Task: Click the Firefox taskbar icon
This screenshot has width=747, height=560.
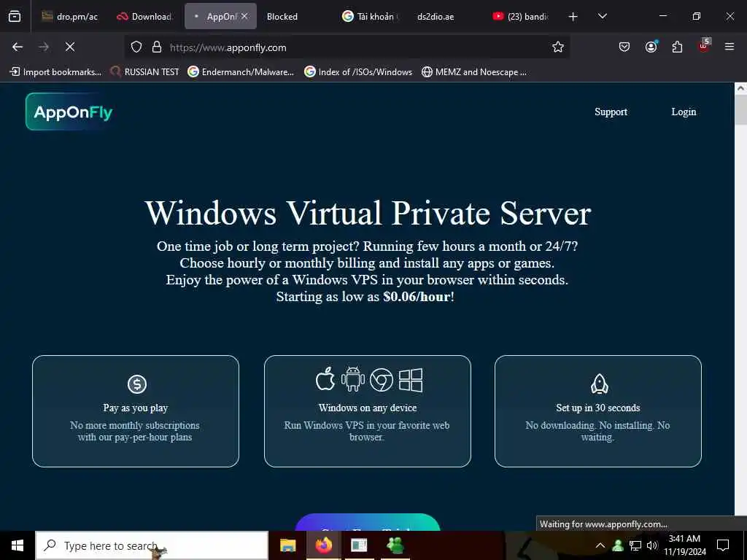Action: [323, 545]
